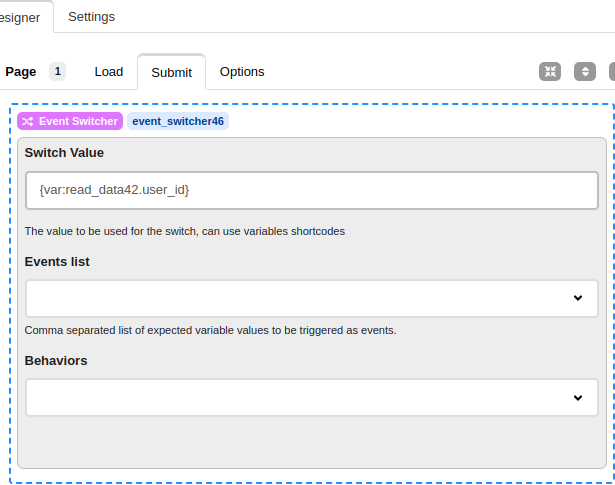The height and width of the screenshot is (485, 615).
Task: Click the Behaviors field label
Action: [56, 360]
